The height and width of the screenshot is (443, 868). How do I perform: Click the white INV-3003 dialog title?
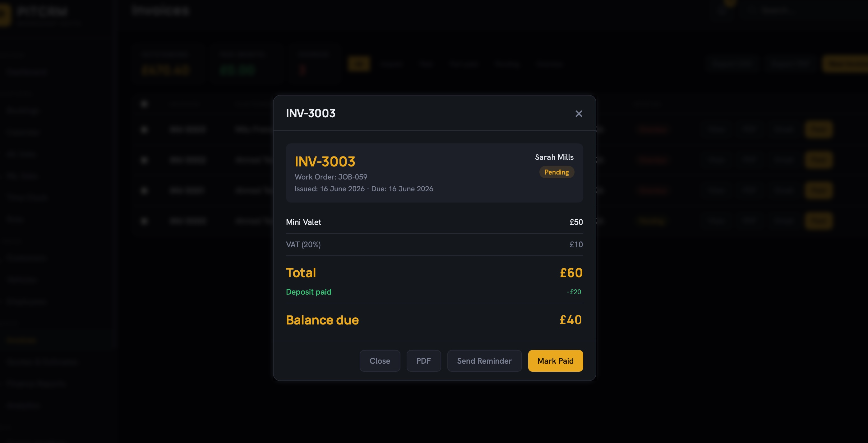coord(310,113)
